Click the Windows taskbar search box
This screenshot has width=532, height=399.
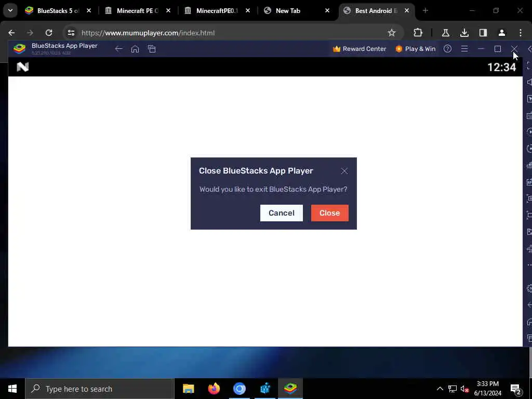[x=99, y=389]
